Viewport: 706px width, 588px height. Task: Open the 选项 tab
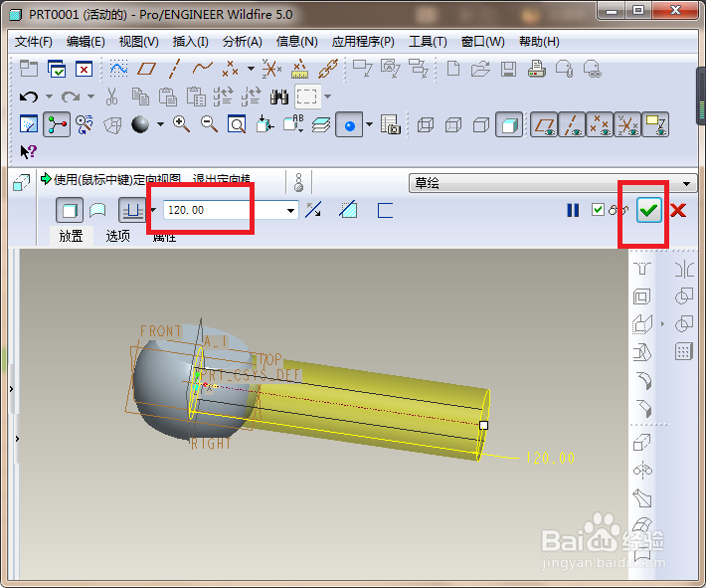(118, 236)
